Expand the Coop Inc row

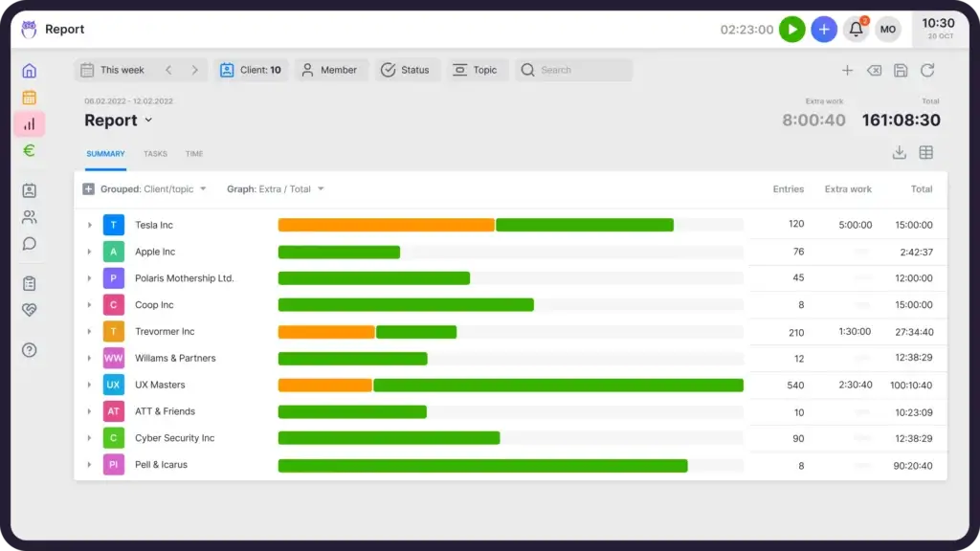[x=89, y=305]
